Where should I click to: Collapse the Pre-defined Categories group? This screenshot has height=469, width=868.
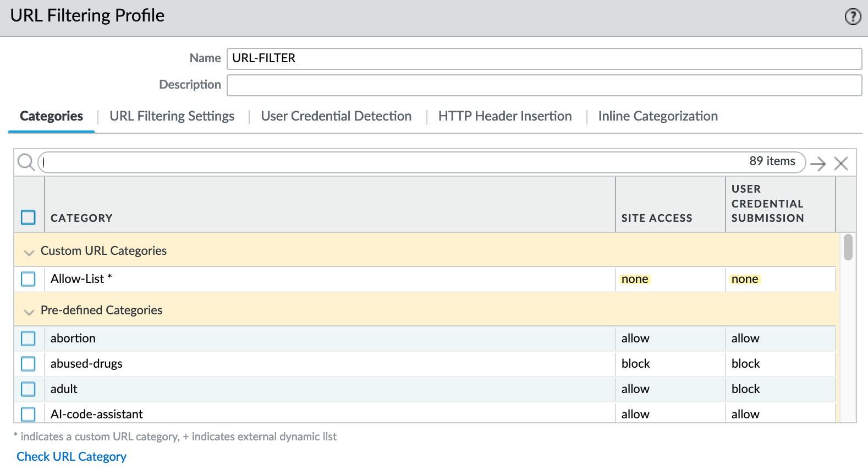(x=29, y=312)
